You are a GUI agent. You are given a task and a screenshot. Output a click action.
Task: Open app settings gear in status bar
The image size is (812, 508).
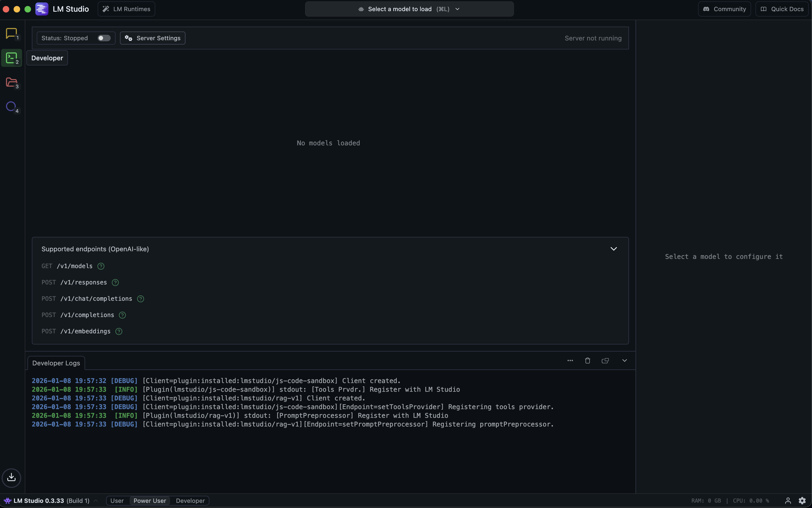[802, 501]
